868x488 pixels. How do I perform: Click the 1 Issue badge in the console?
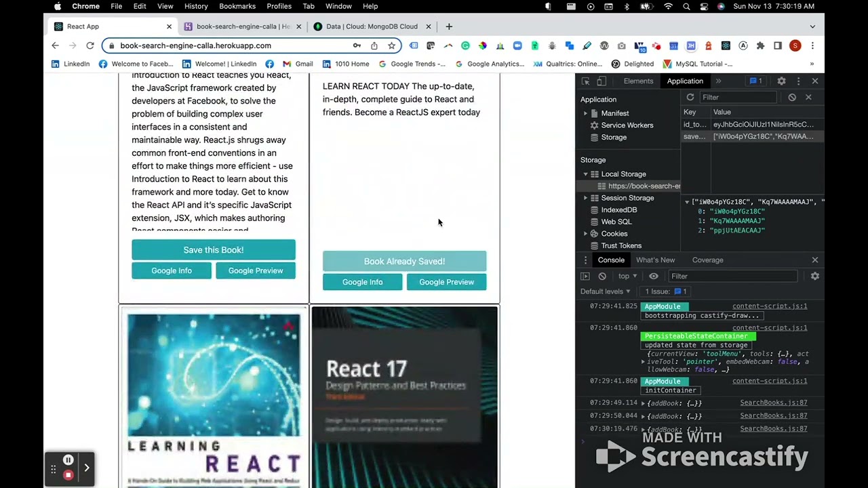click(x=667, y=291)
